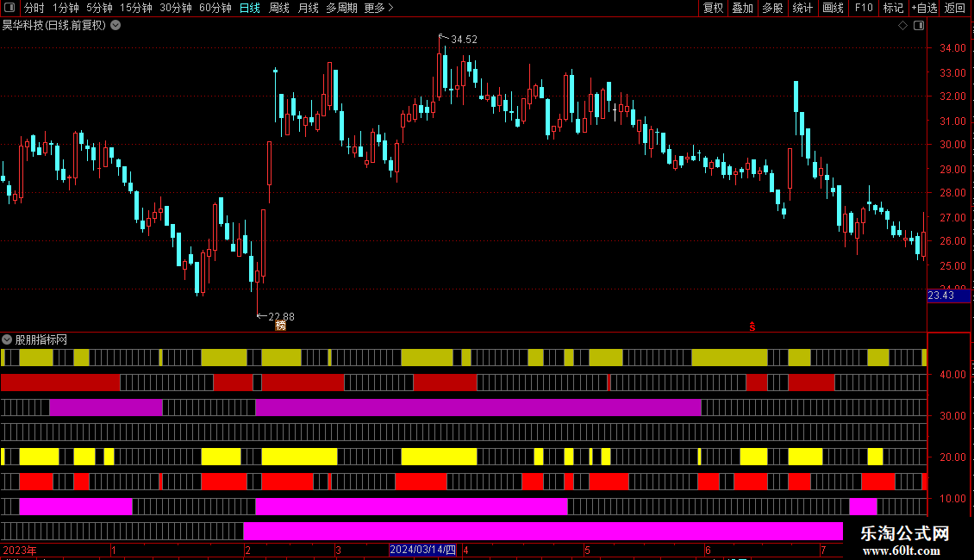Screen dimensions: 974x560
Task: Select the 30分钟 period tab
Action: (x=176, y=8)
